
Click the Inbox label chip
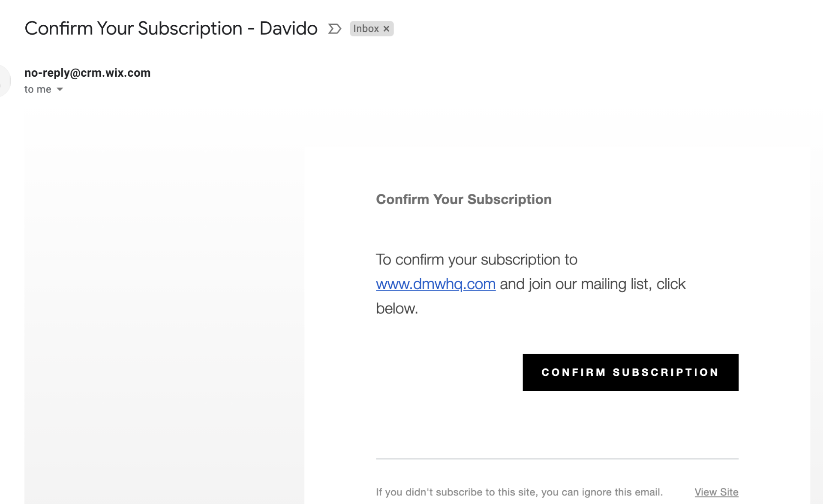click(371, 29)
